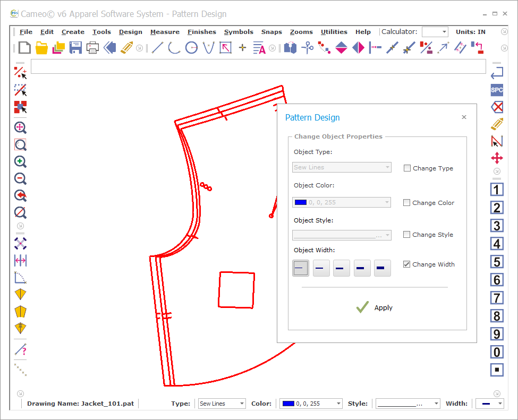Select the fourth object width option
The width and height of the screenshot is (518, 420).
pyautogui.click(x=362, y=268)
